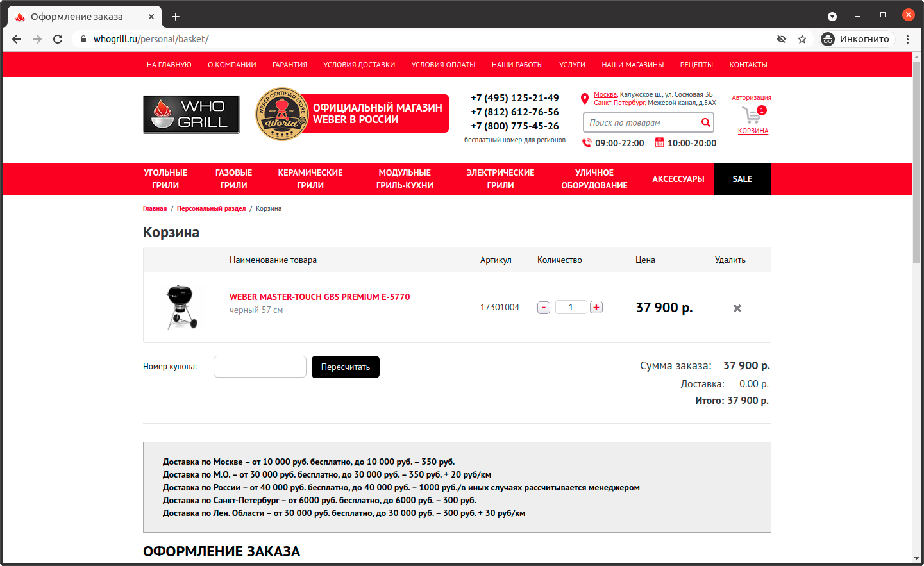This screenshot has height=566, width=924.
Task: Open the Chrome menu with three dots
Action: (907, 39)
